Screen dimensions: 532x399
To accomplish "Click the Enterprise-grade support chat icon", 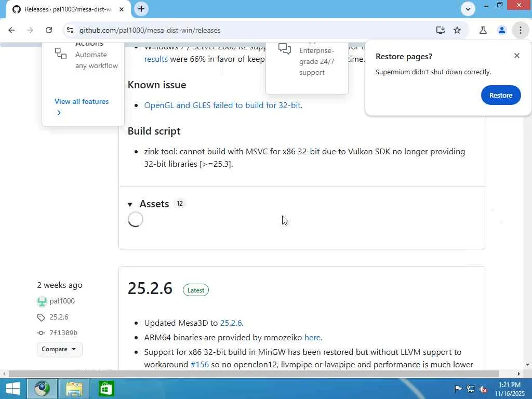I will point(285,49).
